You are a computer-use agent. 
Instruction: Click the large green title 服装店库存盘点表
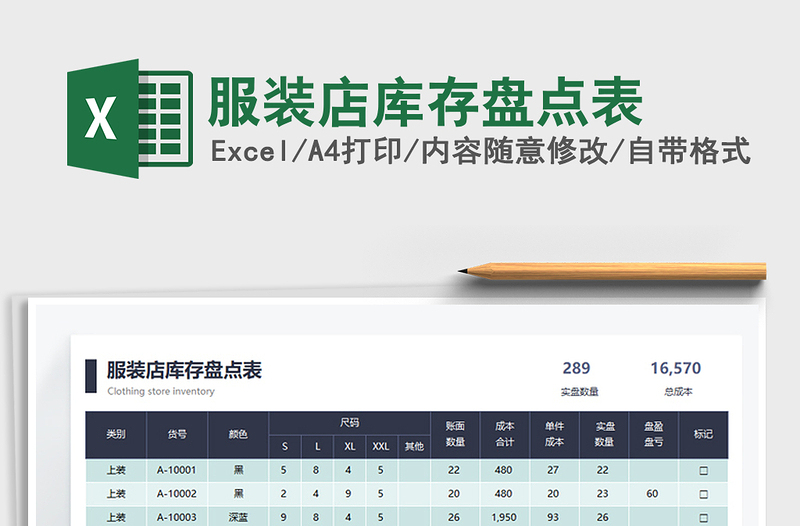point(425,102)
